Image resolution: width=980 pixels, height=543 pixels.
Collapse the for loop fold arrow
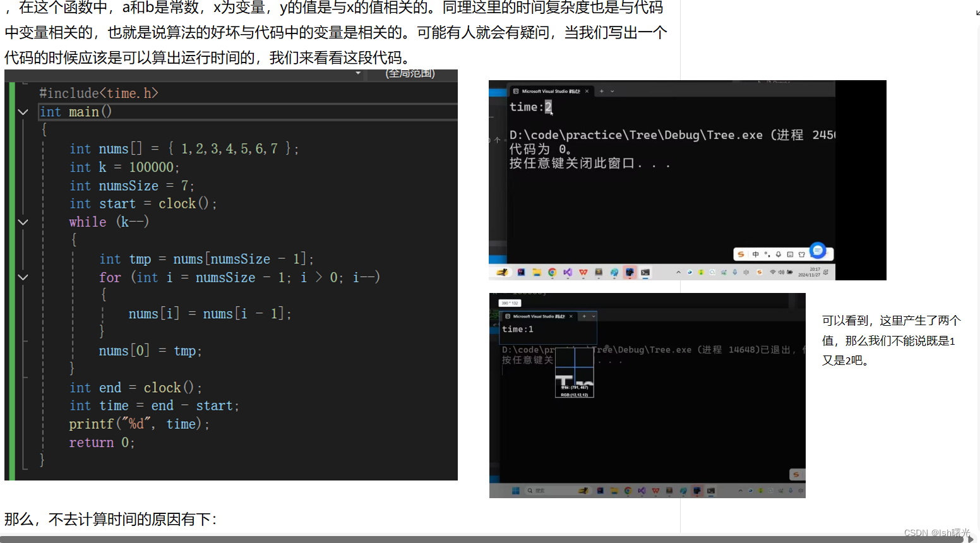[23, 277]
